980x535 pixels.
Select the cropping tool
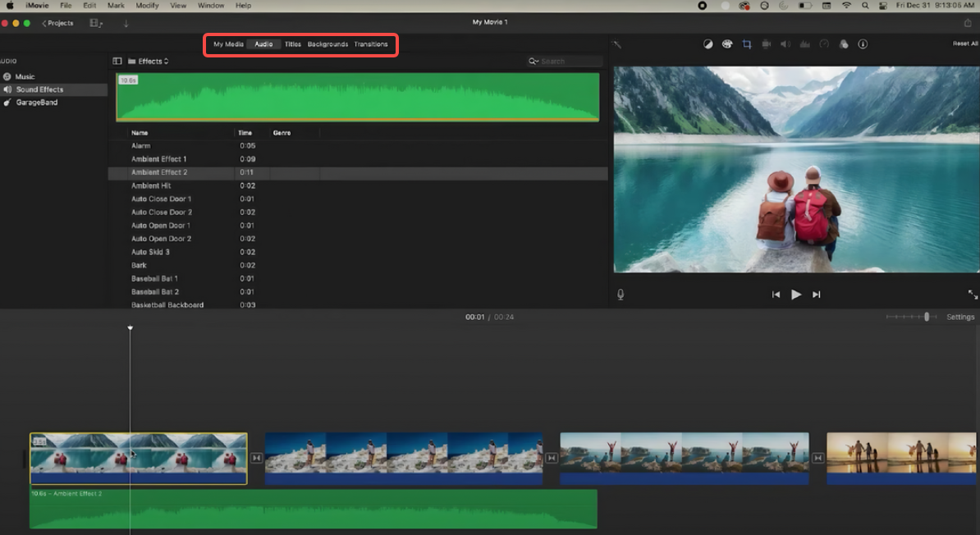click(x=746, y=44)
